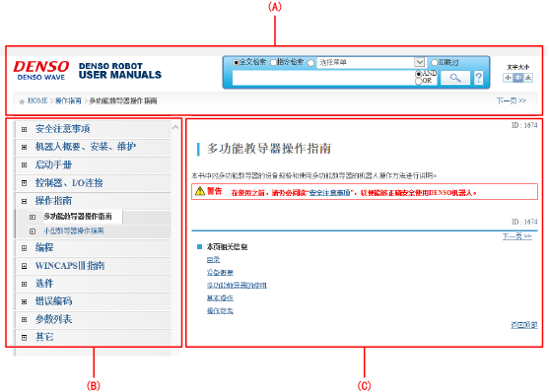
Task: Select 小型教导器操作指南 sidebar entry
Action: coord(73,230)
